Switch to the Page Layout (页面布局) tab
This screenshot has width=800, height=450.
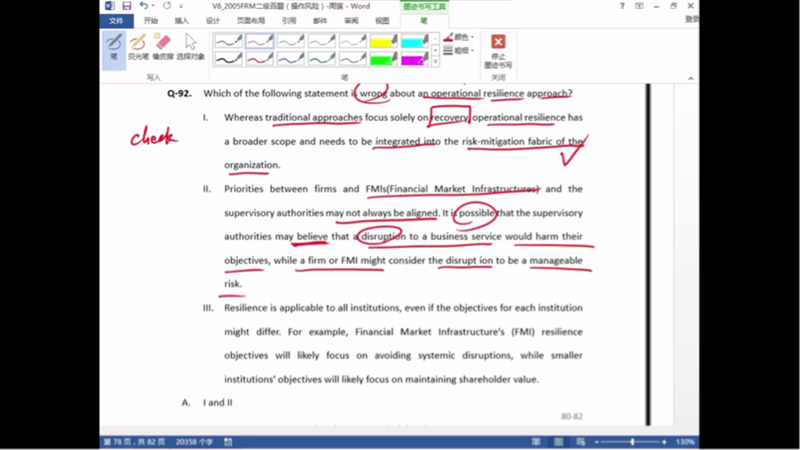[251, 21]
